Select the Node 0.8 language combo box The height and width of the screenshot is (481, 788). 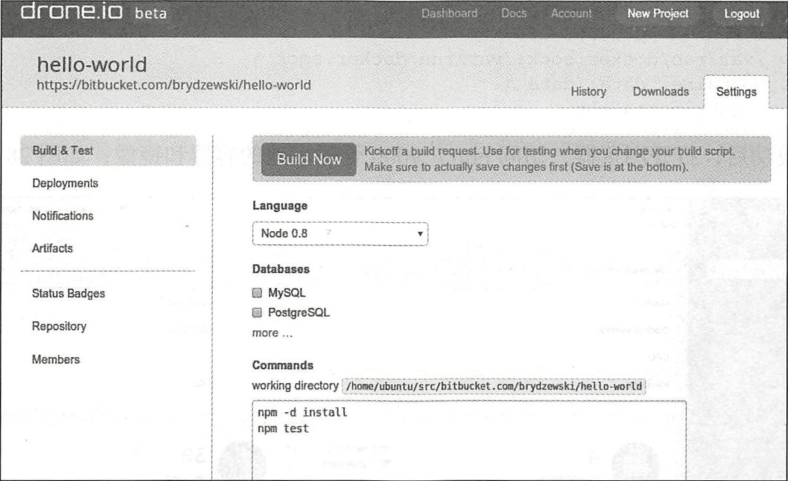[340, 234]
